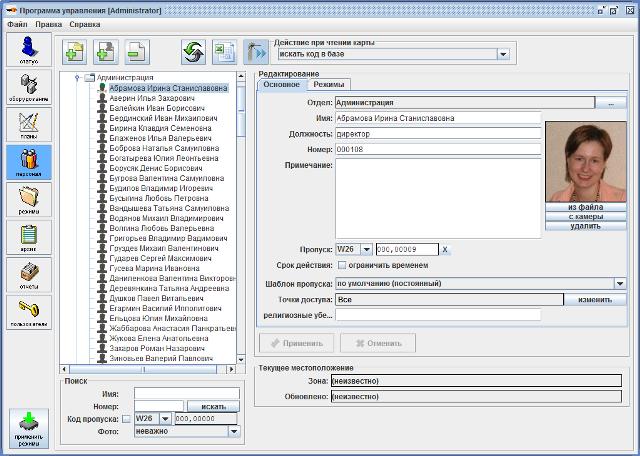
Task: Click the remove entry icon with minus sign
Action: (137, 52)
